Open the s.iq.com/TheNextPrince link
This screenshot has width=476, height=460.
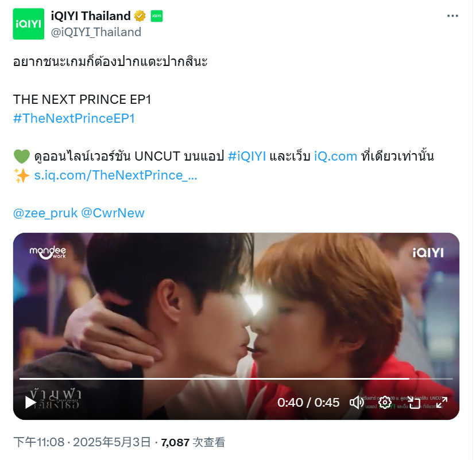(x=115, y=176)
